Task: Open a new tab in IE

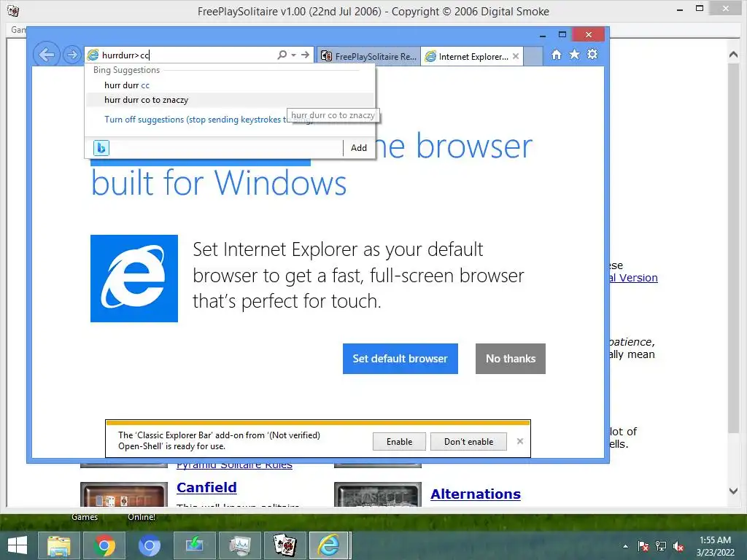Action: pyautogui.click(x=533, y=56)
